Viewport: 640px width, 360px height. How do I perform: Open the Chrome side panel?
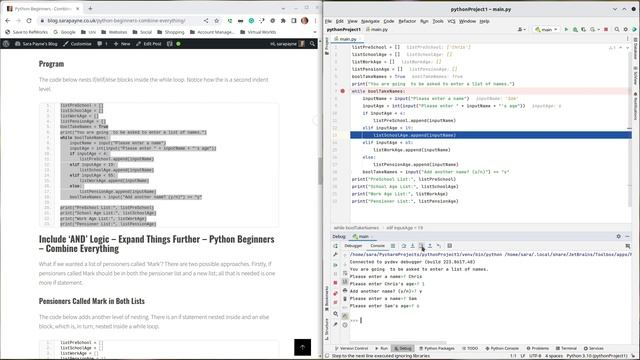click(x=293, y=20)
